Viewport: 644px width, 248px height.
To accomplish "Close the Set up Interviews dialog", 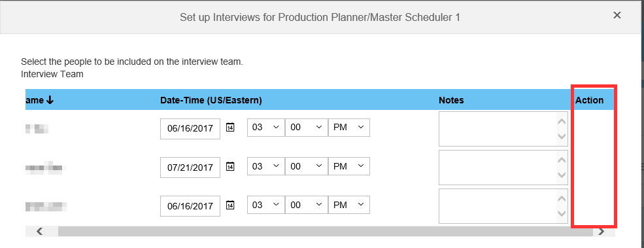I will point(617,15).
